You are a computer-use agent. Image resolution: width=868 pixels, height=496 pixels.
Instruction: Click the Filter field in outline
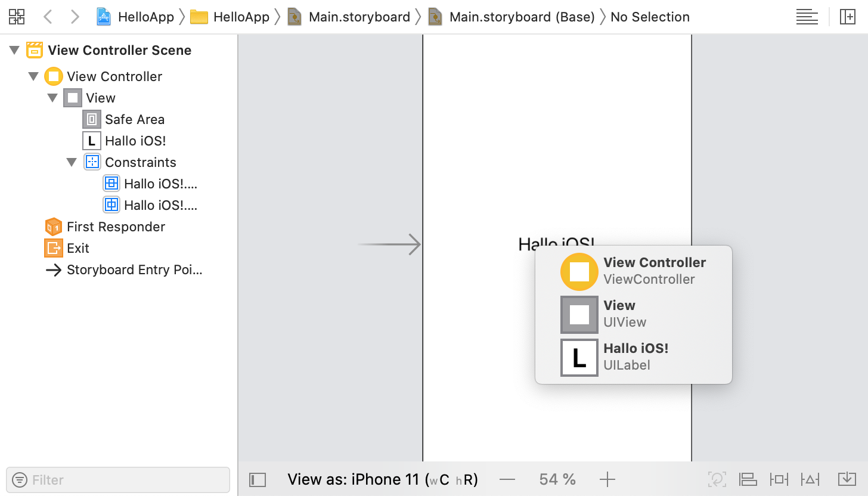[x=118, y=480]
